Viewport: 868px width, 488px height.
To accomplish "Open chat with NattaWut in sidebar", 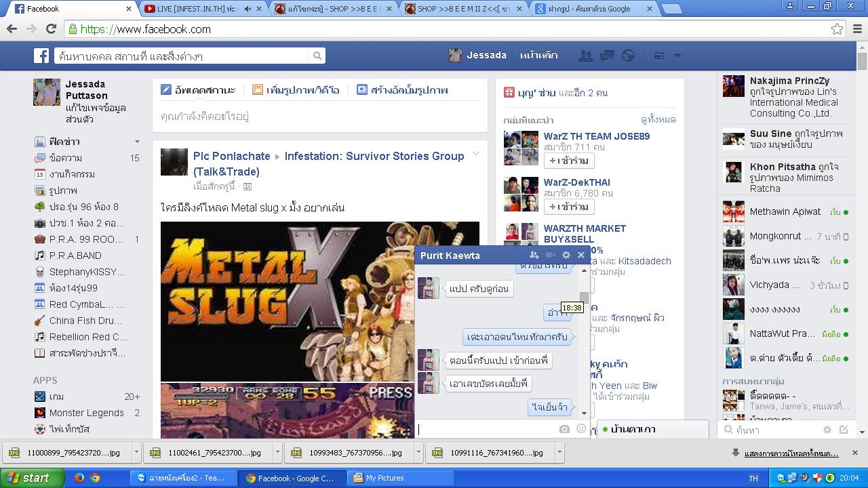I will click(x=785, y=334).
